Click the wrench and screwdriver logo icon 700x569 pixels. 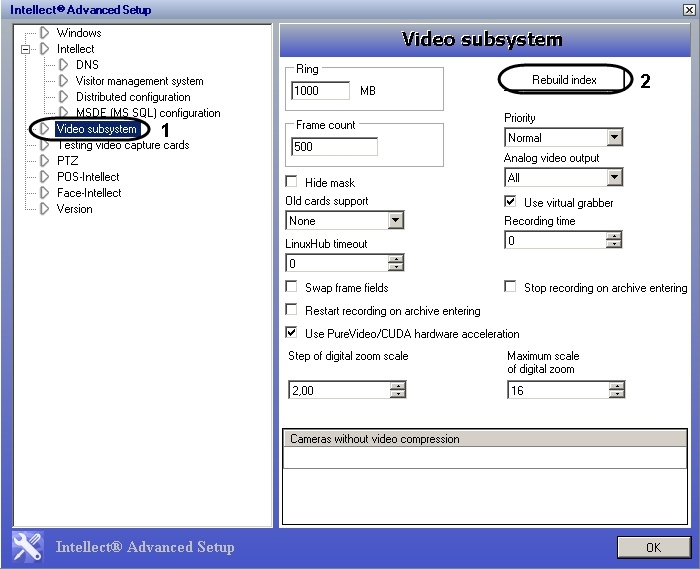(28, 547)
